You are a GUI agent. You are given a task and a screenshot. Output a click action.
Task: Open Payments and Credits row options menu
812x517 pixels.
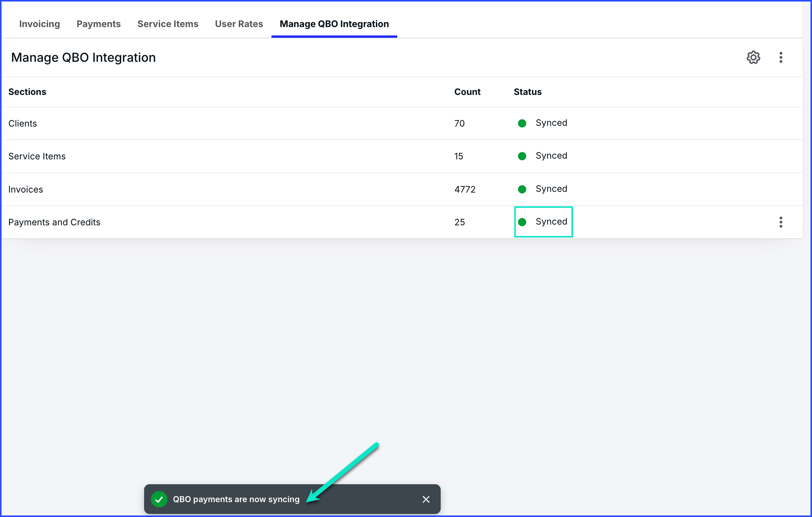point(781,222)
